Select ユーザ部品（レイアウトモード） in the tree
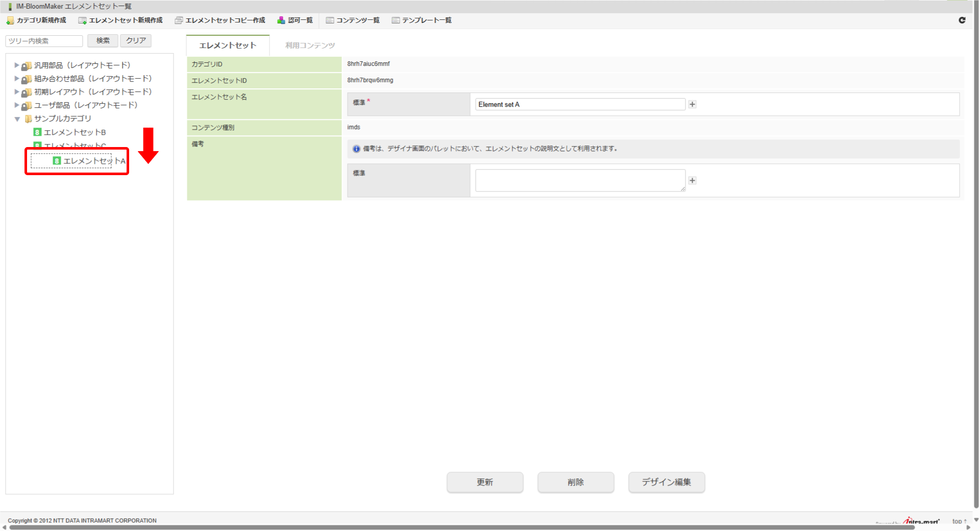Screen dimensions: 980x531 [86, 105]
